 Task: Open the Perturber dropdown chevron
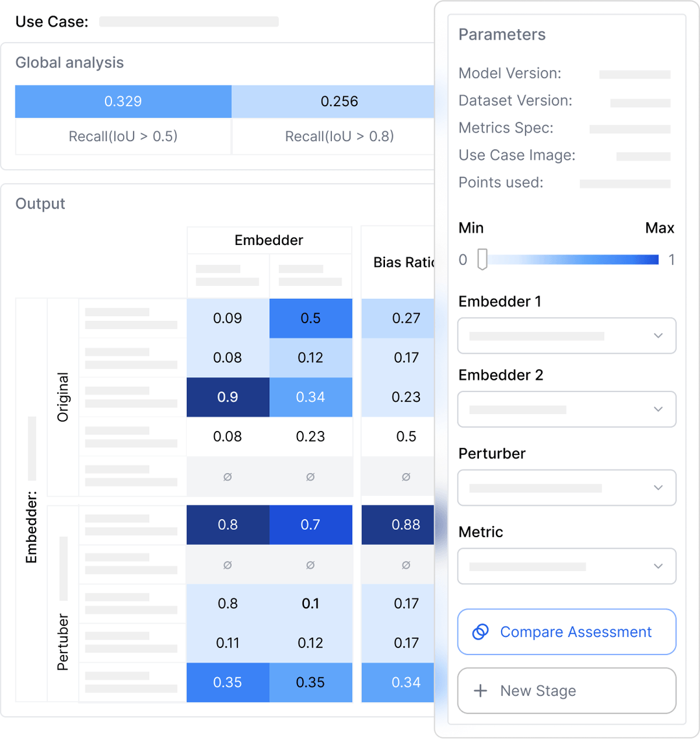click(658, 487)
